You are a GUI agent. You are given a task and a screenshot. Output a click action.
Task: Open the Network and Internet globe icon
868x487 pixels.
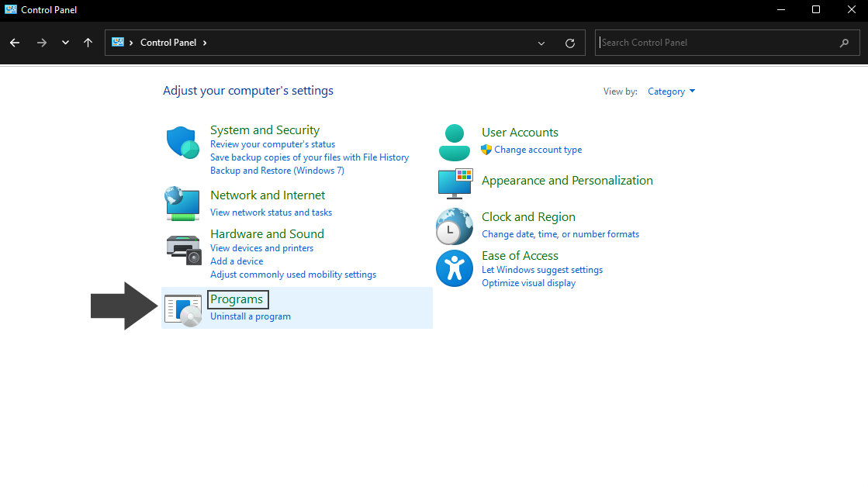tap(182, 204)
